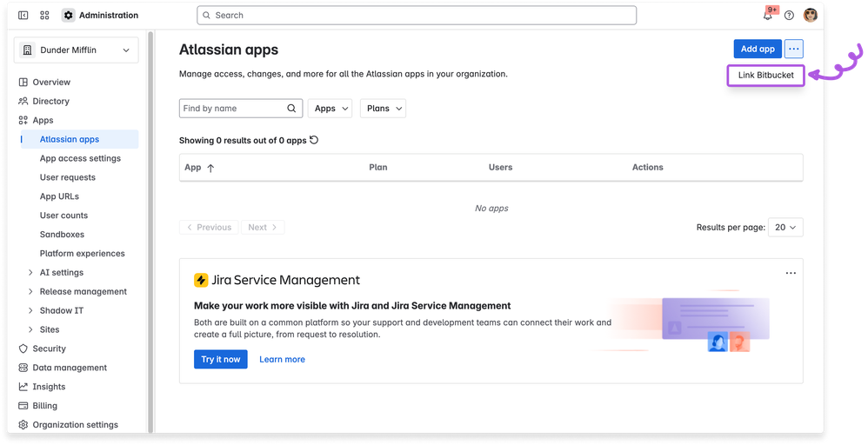Open the Dunder Mifflin organization switcher
Screen dimensions: 868x445
77,50
